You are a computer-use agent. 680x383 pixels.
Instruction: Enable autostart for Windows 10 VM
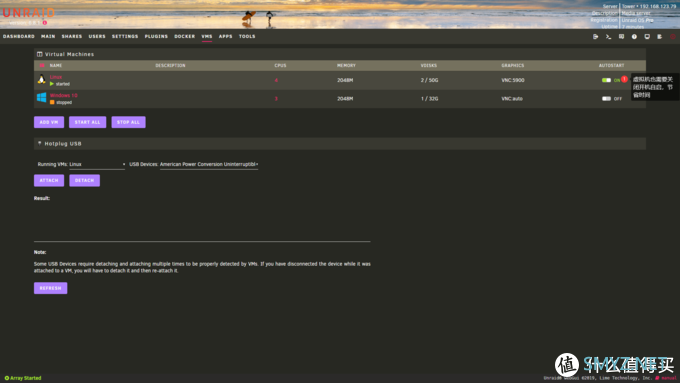coord(606,98)
